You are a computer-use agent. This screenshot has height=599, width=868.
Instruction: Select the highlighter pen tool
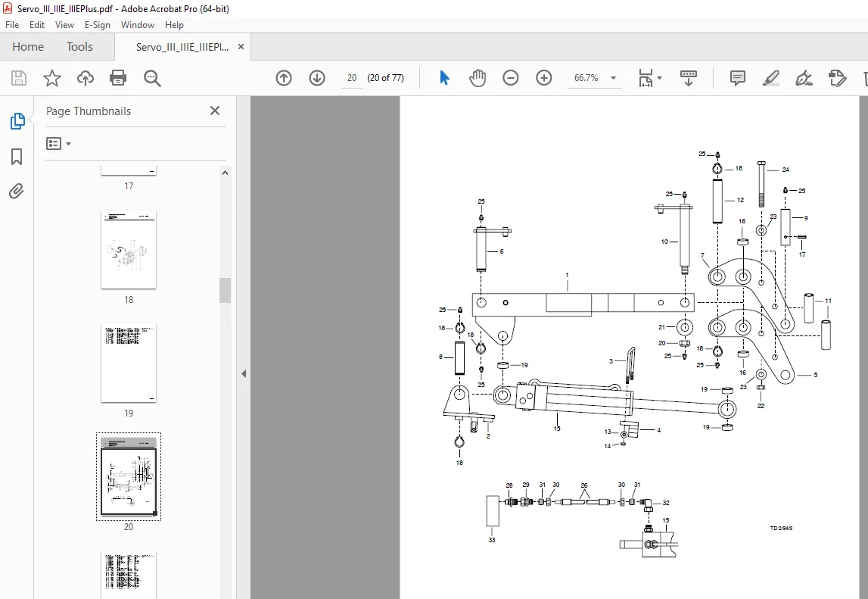coord(770,78)
